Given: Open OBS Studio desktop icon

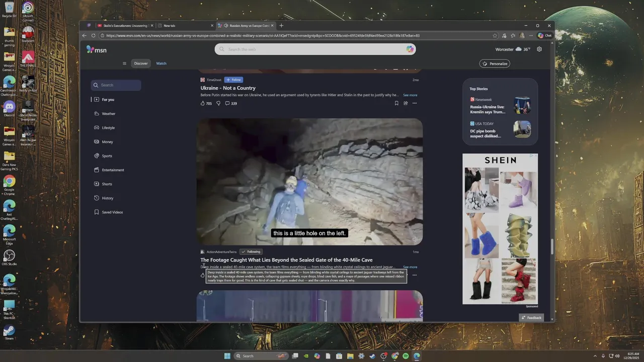Looking at the screenshot, I should 9,258.
